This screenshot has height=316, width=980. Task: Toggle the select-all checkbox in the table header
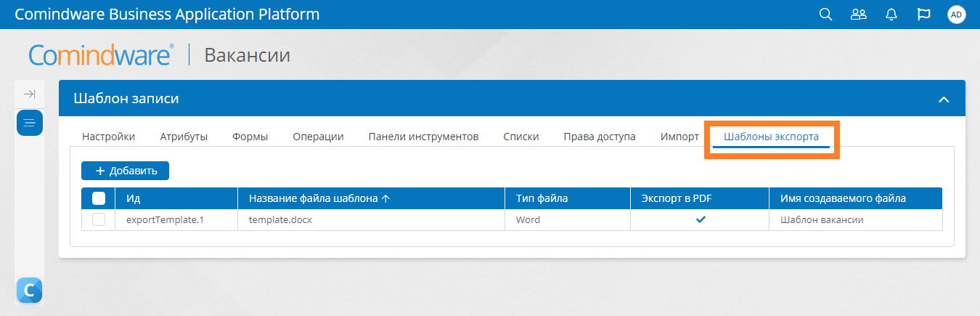pos(99,198)
